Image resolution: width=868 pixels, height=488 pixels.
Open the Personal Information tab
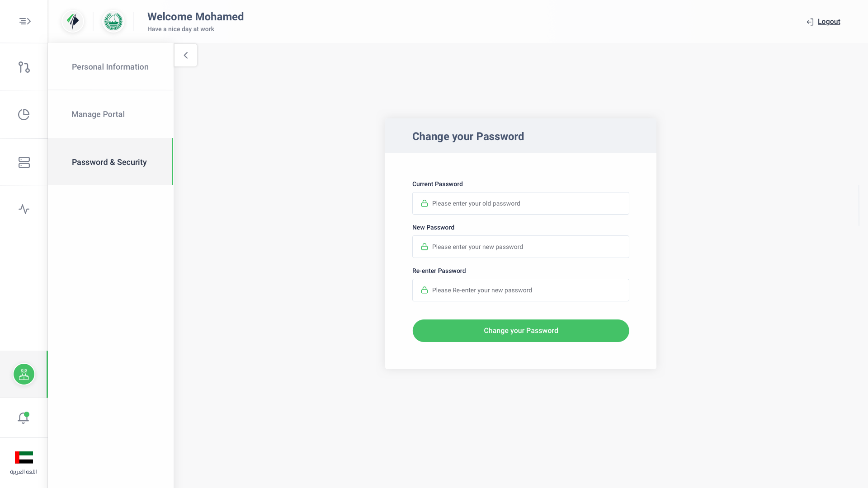(x=110, y=67)
